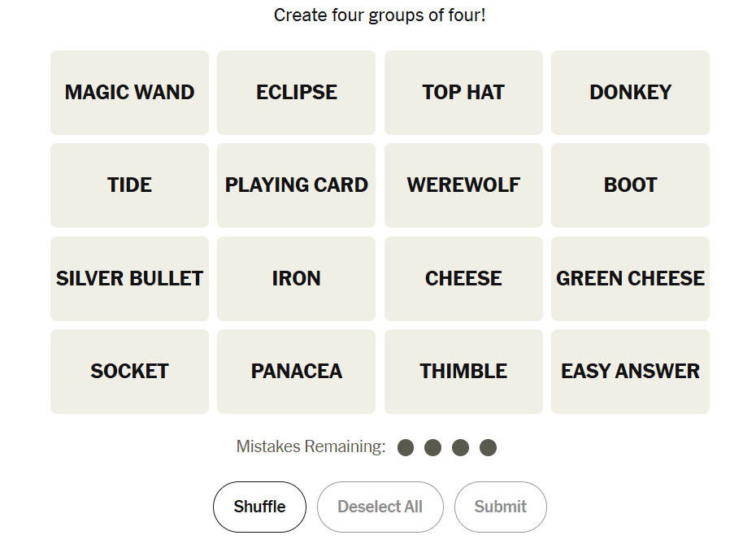This screenshot has width=756, height=544.
Task: Choose the SILVER BULLET tile
Action: point(129,279)
